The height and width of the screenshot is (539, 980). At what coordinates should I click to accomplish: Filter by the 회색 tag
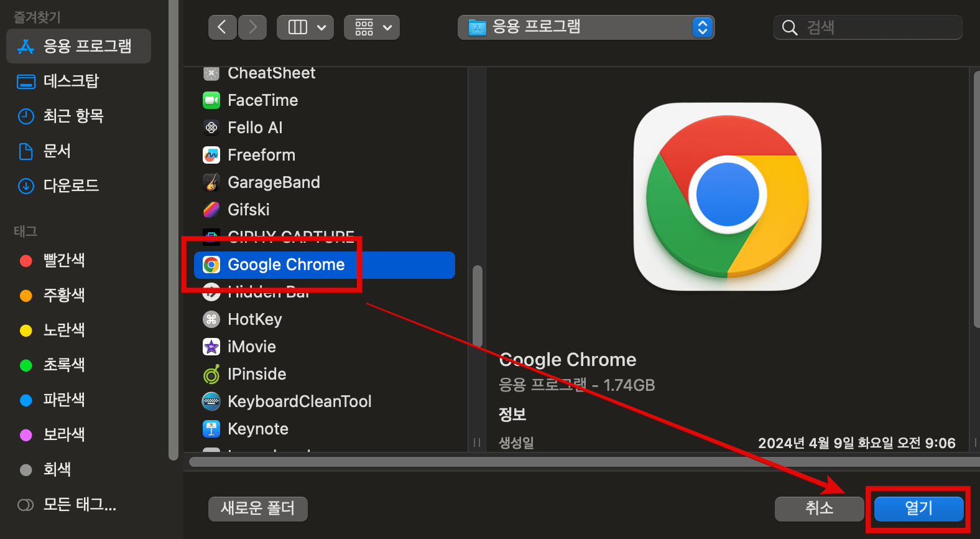pyautogui.click(x=78, y=469)
